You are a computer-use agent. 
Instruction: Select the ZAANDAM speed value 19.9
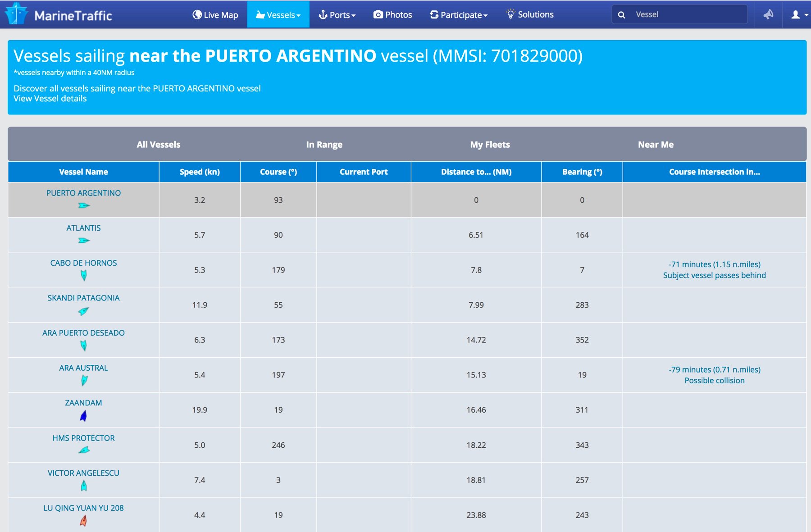pyautogui.click(x=200, y=410)
